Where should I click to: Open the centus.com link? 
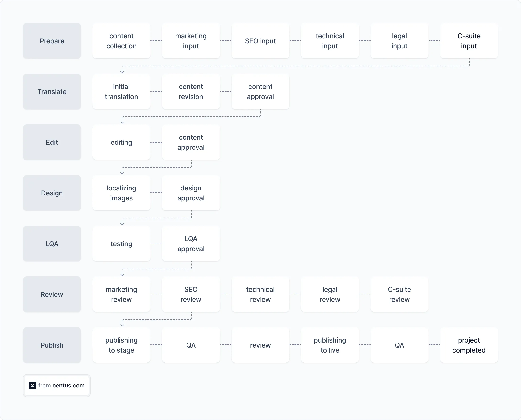pyautogui.click(x=68, y=385)
